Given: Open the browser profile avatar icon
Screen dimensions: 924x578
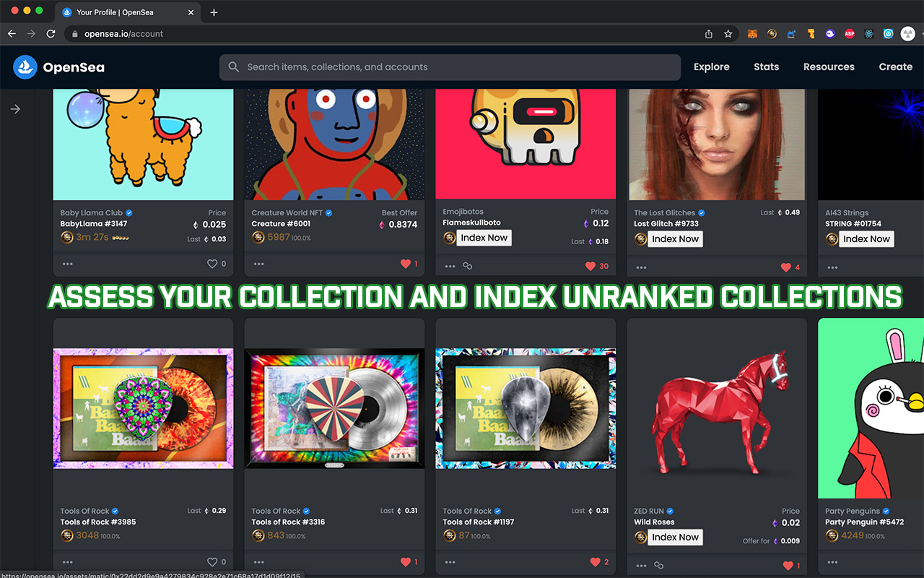Looking at the screenshot, I should (x=908, y=34).
